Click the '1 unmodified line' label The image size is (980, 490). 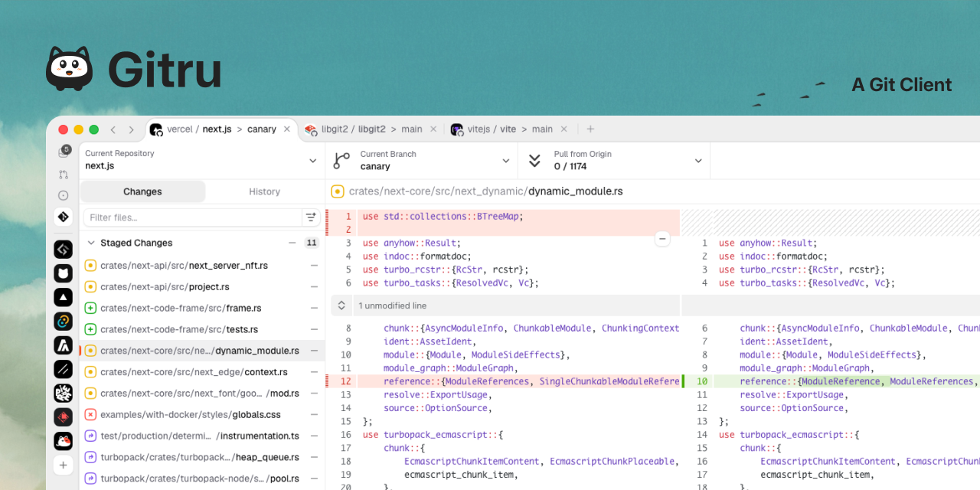pos(392,305)
